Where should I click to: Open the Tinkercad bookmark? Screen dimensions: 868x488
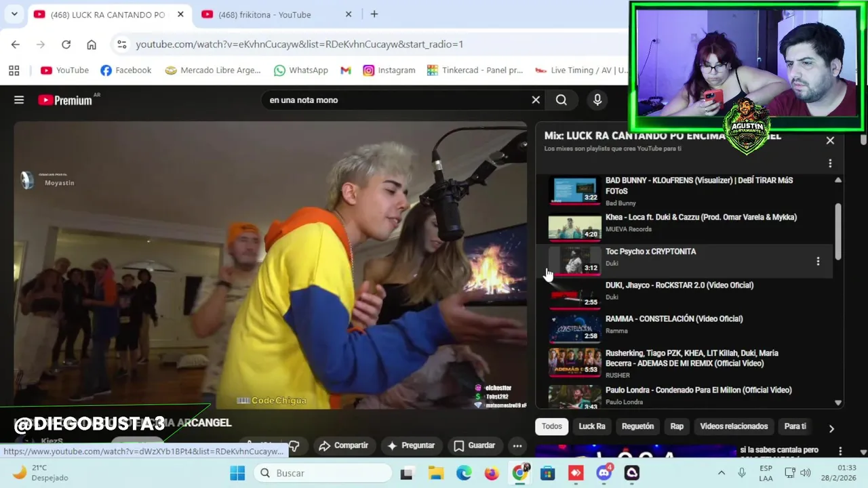point(475,70)
